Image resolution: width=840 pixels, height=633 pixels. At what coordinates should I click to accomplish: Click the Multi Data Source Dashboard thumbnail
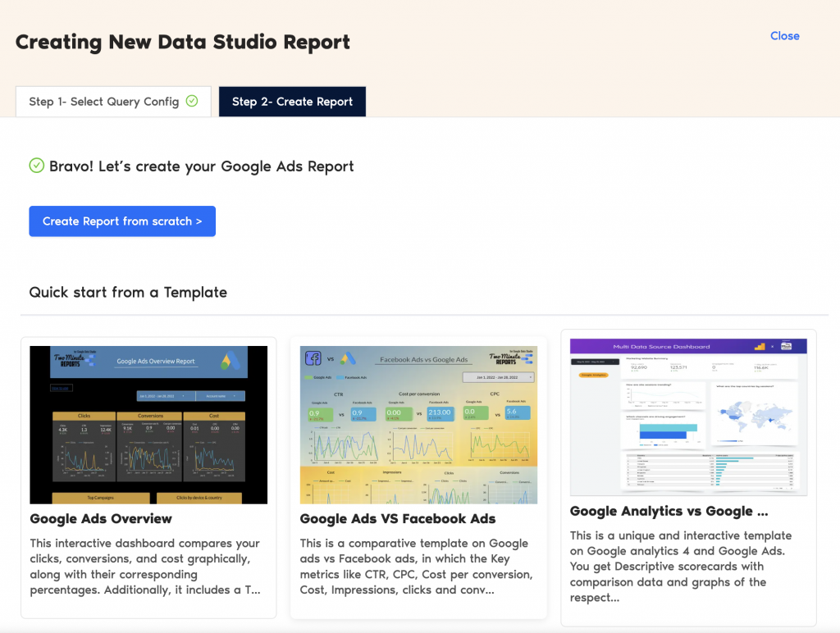(688, 417)
